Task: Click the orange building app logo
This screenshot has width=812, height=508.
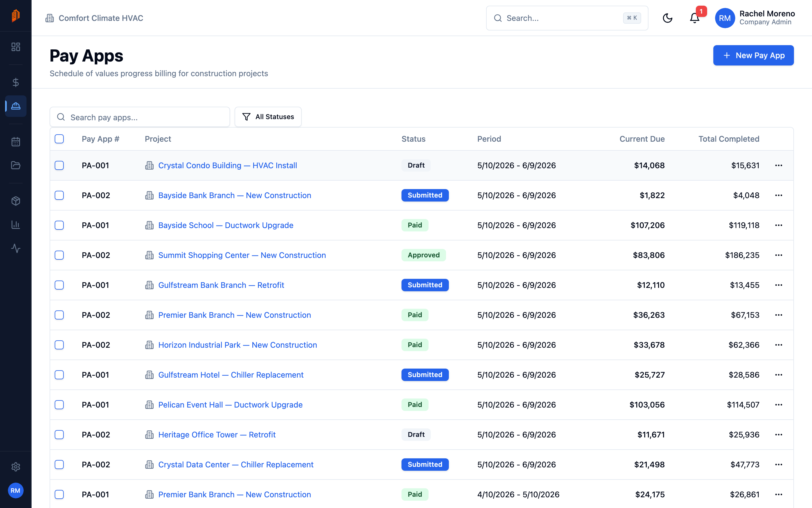Action: [x=16, y=16]
